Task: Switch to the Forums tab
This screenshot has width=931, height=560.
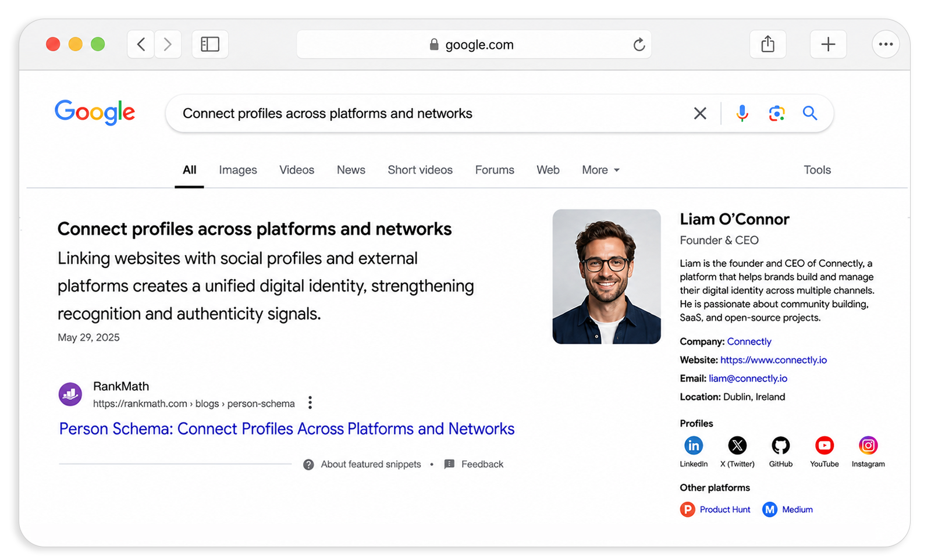Action: click(x=495, y=170)
